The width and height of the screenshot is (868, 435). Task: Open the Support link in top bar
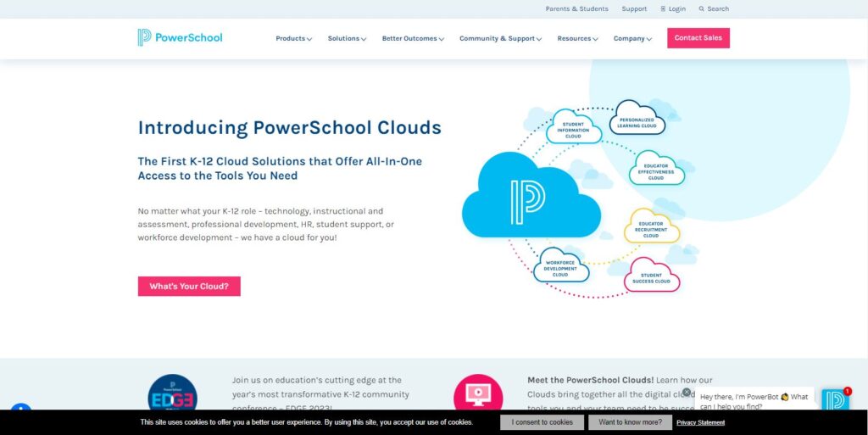634,8
